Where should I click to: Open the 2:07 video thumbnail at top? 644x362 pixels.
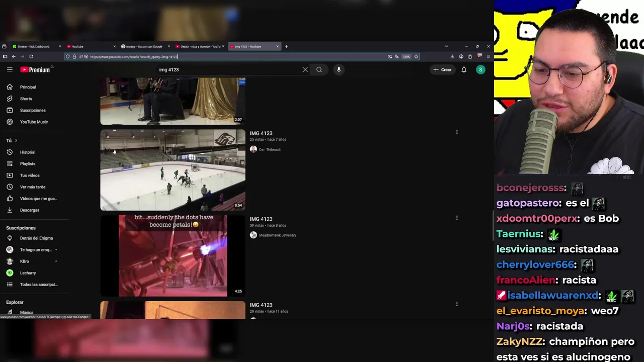point(173,101)
